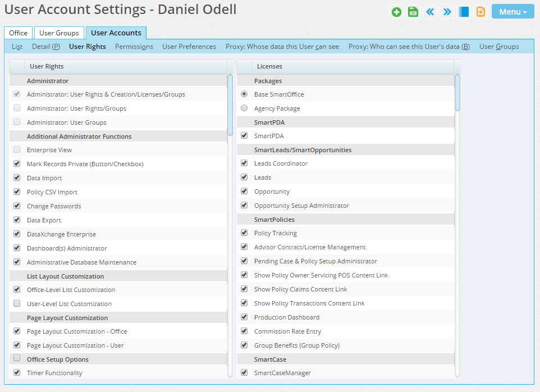540x392 pixels.
Task: Switch to the Office tab
Action: (x=18, y=33)
